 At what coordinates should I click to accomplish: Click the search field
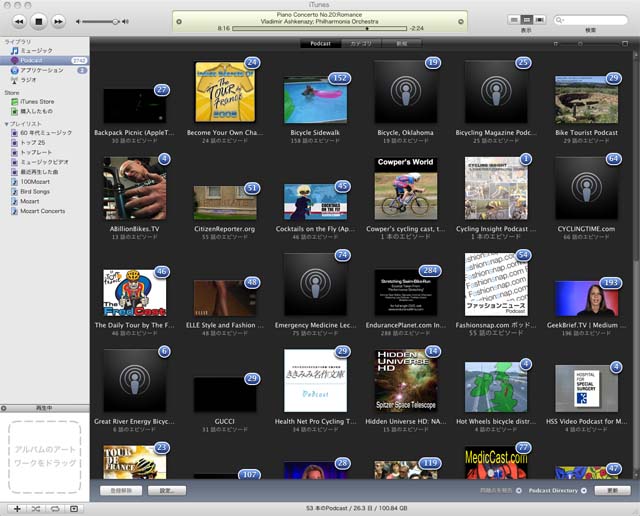pyautogui.click(x=591, y=20)
